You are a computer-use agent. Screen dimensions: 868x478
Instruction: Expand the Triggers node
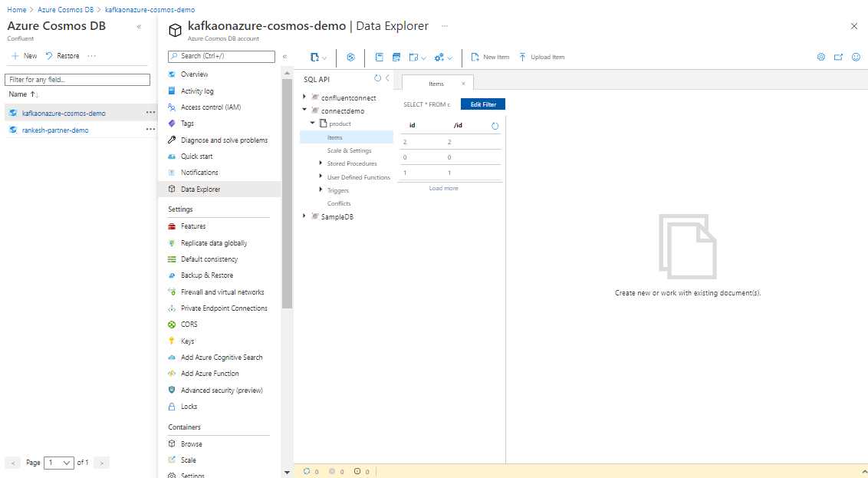321,190
